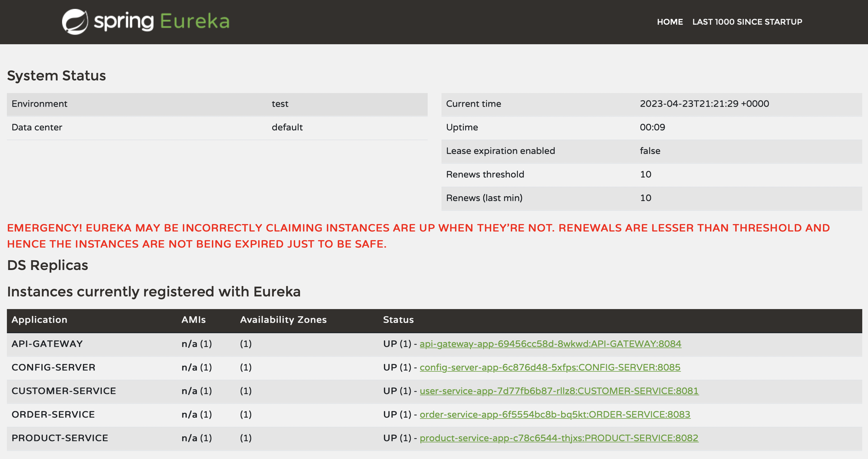Open the HOME navigation item
This screenshot has height=459, width=868.
coord(669,22)
